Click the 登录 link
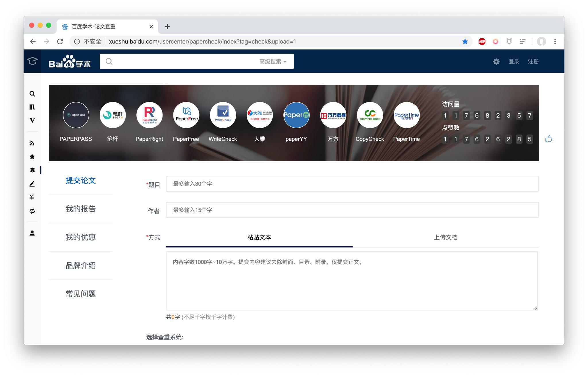The image size is (588, 376). pyautogui.click(x=514, y=62)
